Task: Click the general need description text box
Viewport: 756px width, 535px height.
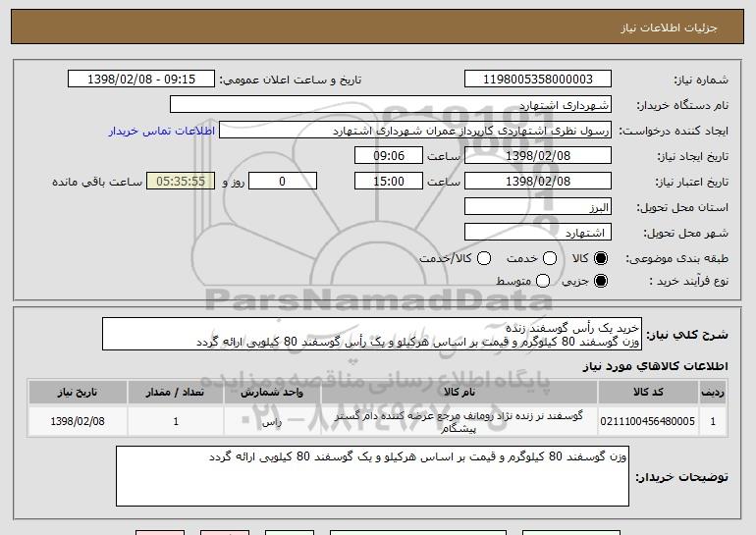Action: point(372,334)
